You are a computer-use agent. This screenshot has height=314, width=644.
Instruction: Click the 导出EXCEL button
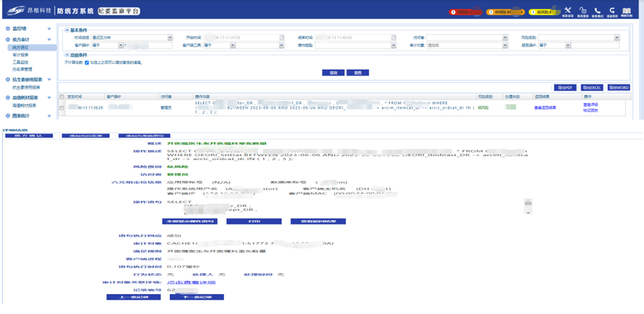[x=592, y=88]
